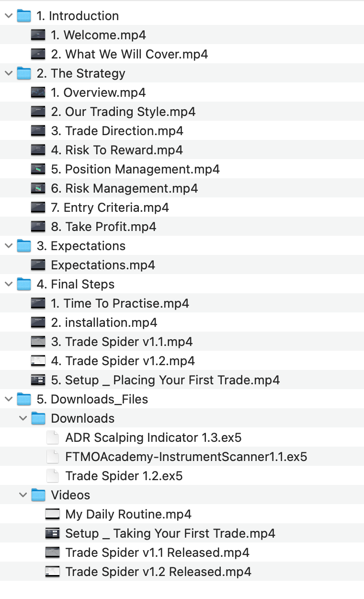Viewport: 364px width, 599px height.
Task: Select 5. Setup _ Placing Your First Trade.mp4
Action: point(165,380)
